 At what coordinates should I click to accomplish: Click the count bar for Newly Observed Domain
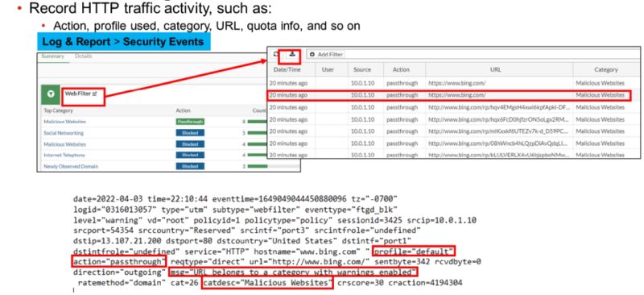257,166
